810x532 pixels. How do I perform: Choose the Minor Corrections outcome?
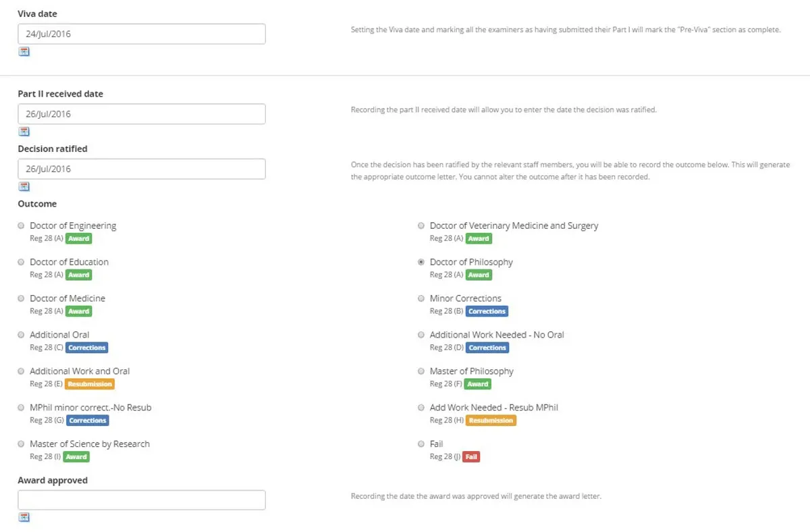coord(421,298)
